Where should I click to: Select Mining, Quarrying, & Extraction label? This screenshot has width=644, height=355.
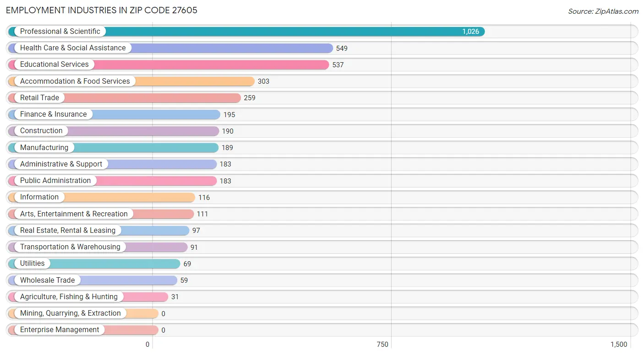(71, 313)
